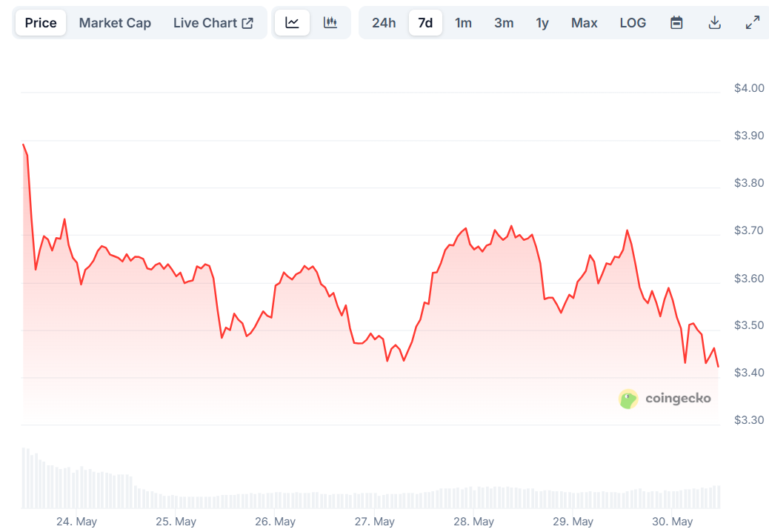Viewport: 769px width, 532px height.
Task: Switch to the candlestick chart icon
Action: [x=330, y=22]
